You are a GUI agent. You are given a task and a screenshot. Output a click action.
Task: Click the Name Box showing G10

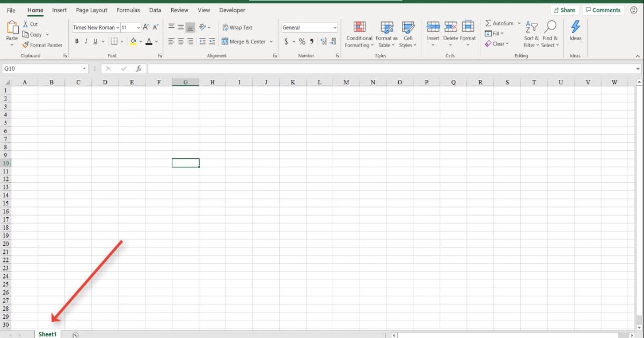(43, 68)
